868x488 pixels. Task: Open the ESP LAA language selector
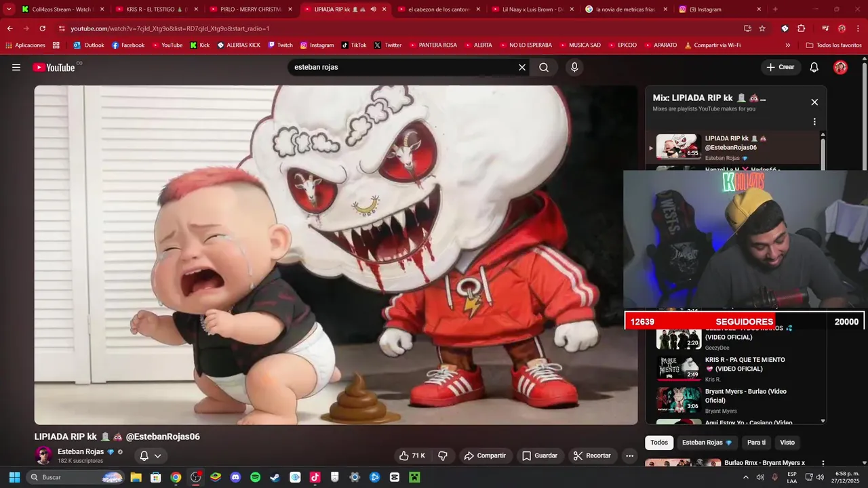[792, 477]
